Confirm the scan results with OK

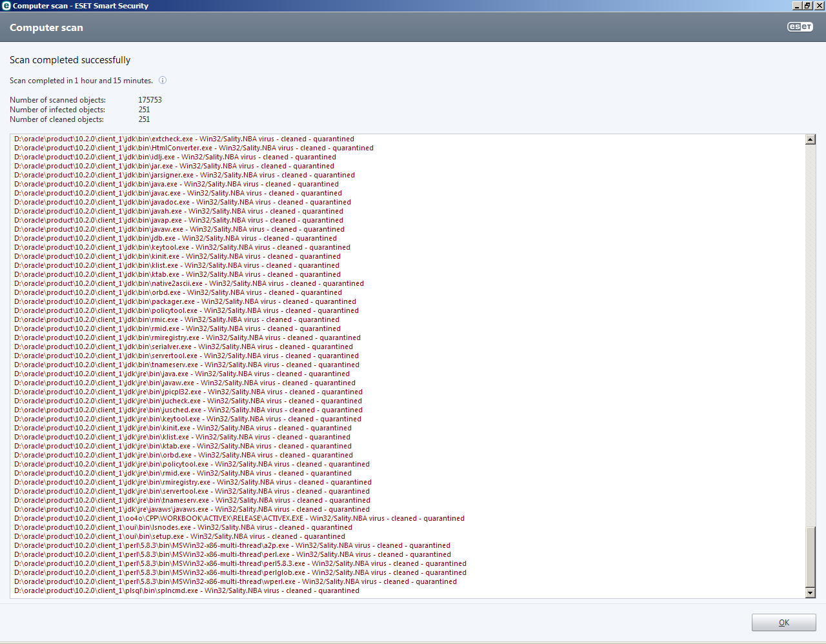point(784,623)
